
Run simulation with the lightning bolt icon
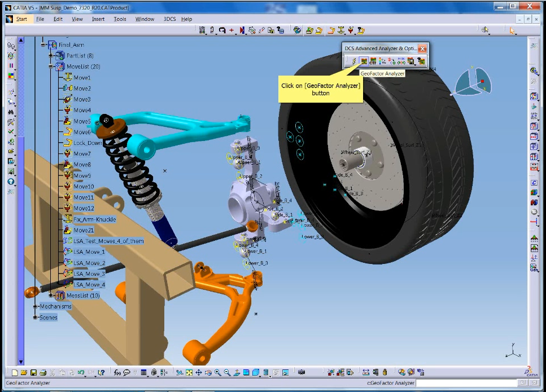coord(353,61)
